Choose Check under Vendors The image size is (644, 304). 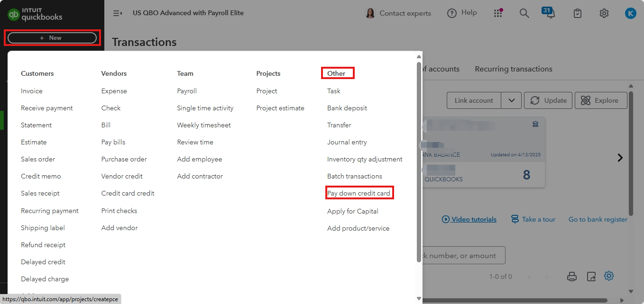pyautogui.click(x=111, y=108)
